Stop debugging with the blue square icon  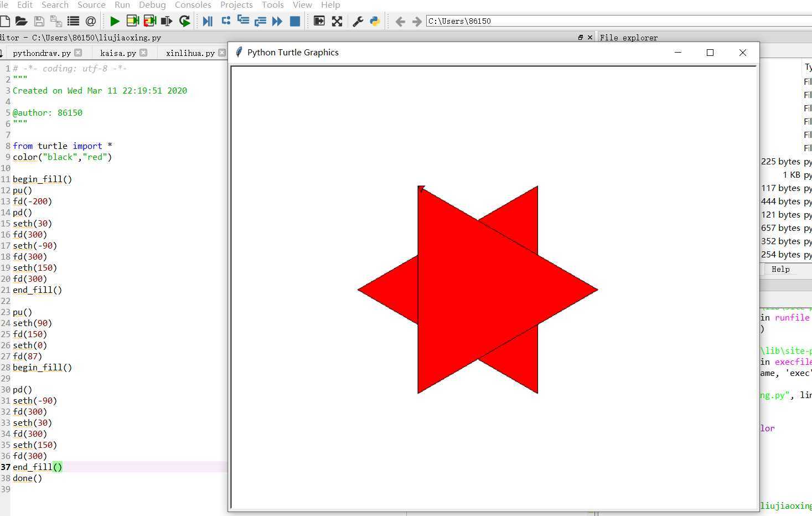(x=295, y=21)
